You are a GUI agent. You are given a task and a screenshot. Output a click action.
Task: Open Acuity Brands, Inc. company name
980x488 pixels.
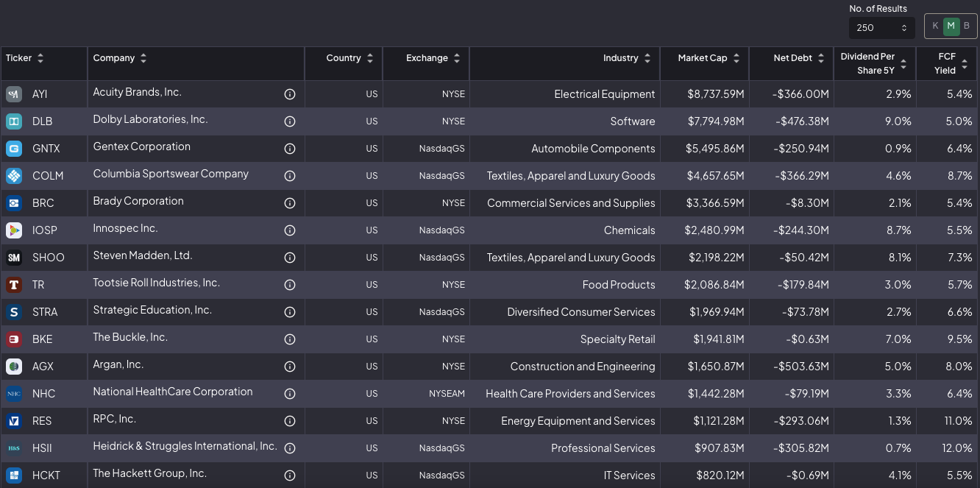tap(137, 92)
